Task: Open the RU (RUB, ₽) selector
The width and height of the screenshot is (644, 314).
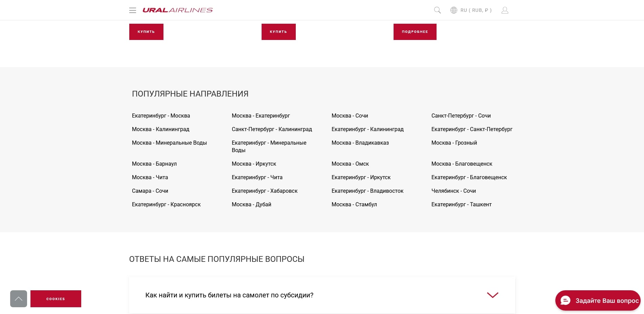Action: pos(475,10)
